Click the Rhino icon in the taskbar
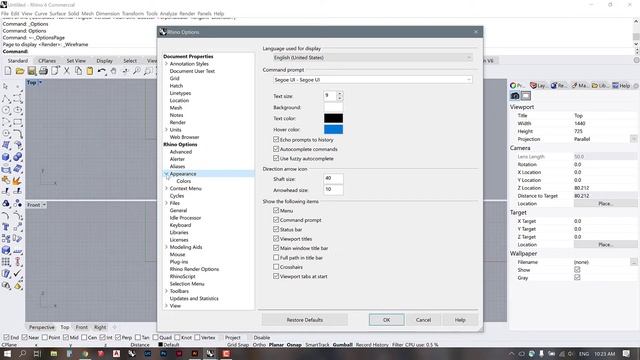Image resolution: width=640 pixels, height=360 pixels. click(210, 353)
